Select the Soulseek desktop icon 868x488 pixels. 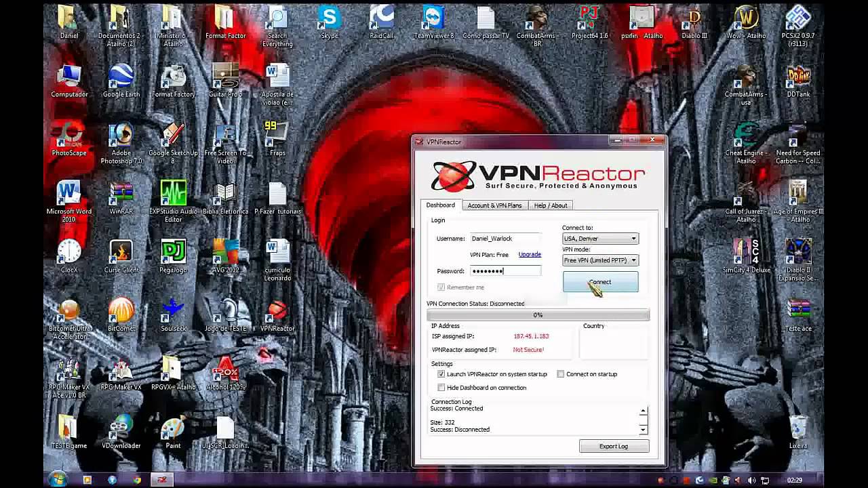click(x=173, y=315)
